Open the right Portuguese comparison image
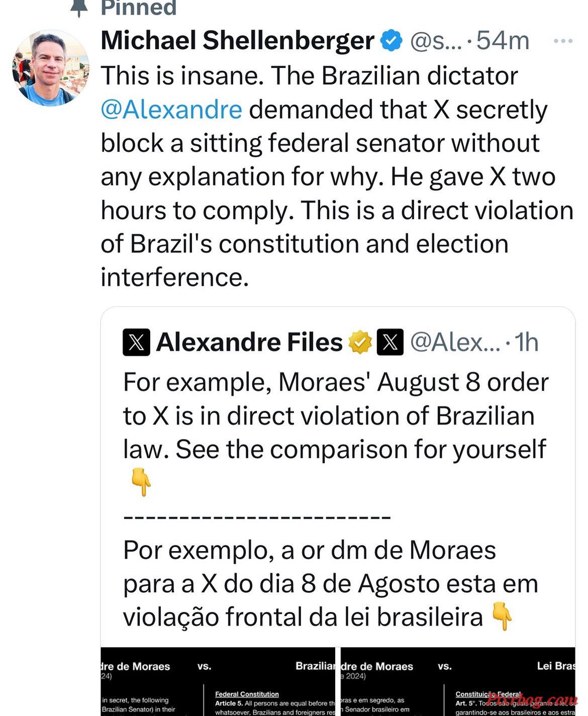 [458, 681]
